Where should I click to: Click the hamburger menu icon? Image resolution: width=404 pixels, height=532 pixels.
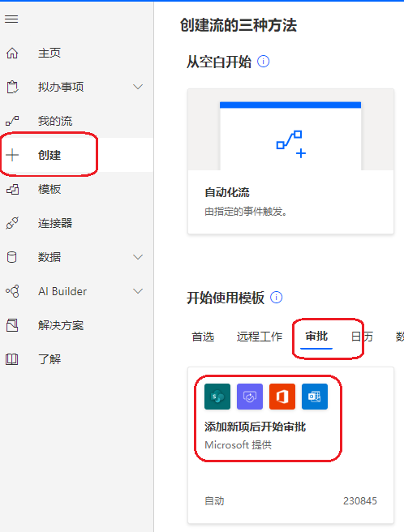click(x=11, y=19)
